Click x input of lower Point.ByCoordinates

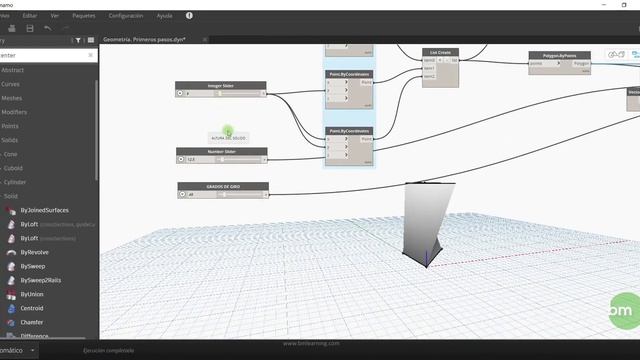[337, 139]
